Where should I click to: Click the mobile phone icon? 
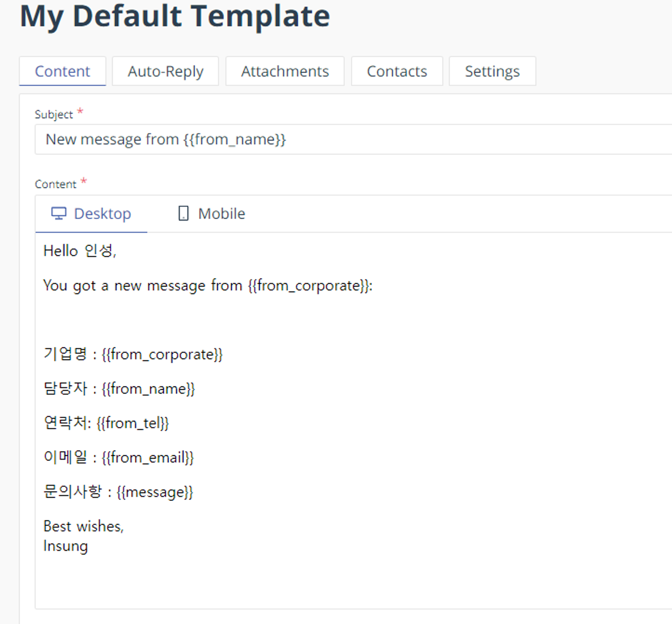(x=183, y=214)
